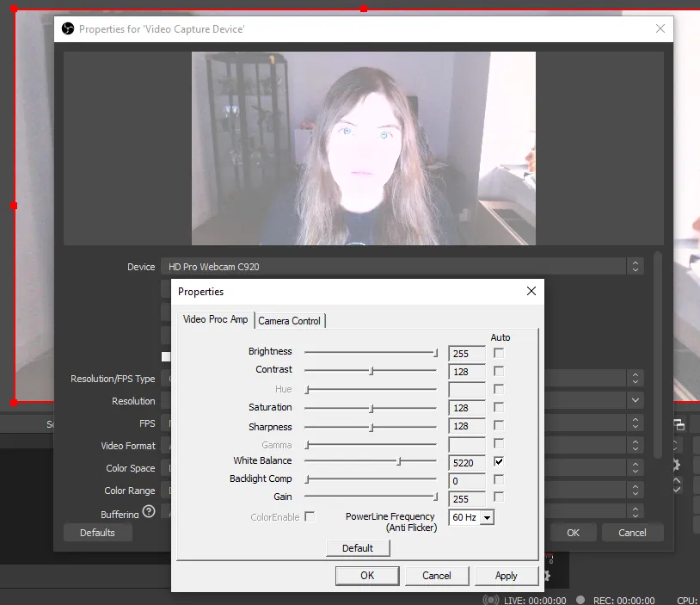The image size is (700, 605).
Task: Click the OBS logo in the title bar
Action: tap(67, 28)
